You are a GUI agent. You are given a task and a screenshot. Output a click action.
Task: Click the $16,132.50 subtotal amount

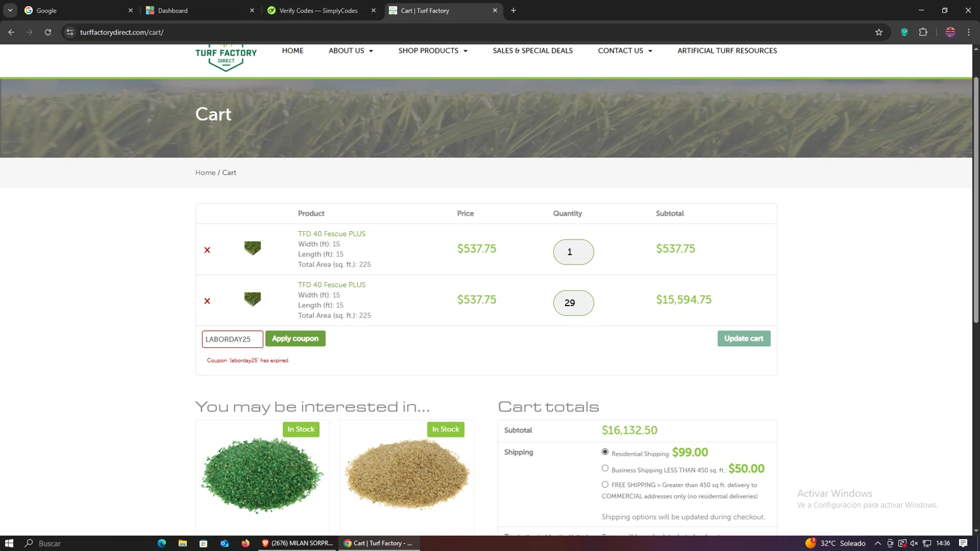(x=630, y=430)
